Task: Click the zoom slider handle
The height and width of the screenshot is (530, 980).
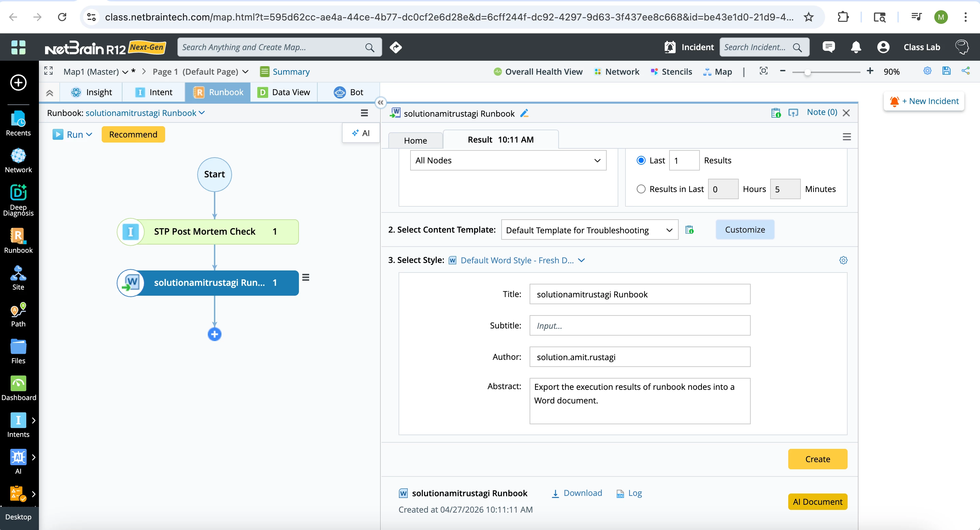Action: pyautogui.click(x=807, y=72)
